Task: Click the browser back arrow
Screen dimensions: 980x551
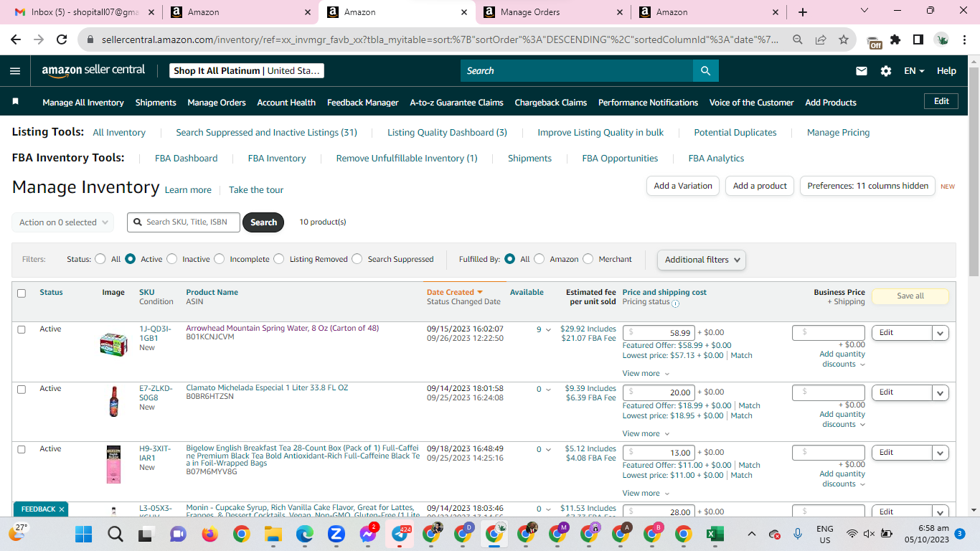Action: coord(16,39)
